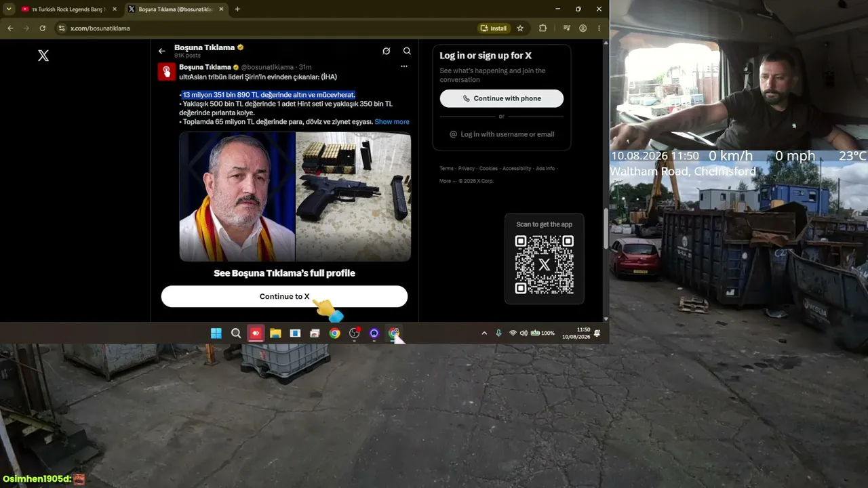Open the Windows Start menu
868x488 pixels.
(216, 333)
